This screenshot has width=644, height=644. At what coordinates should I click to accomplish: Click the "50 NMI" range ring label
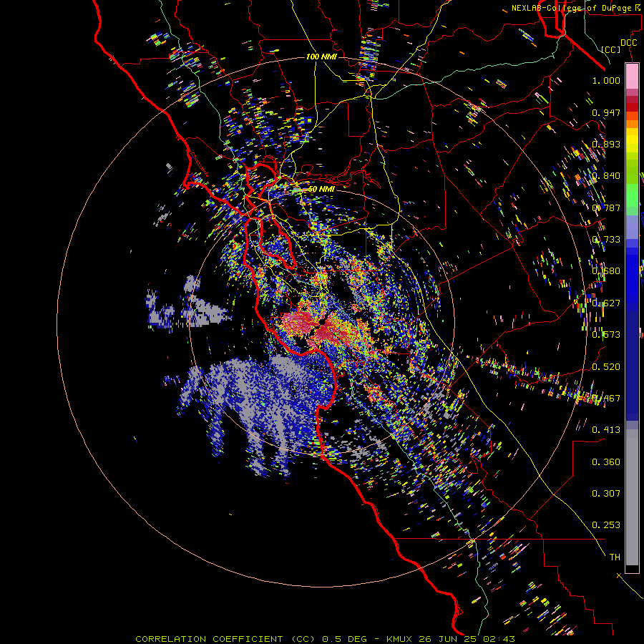(x=321, y=189)
